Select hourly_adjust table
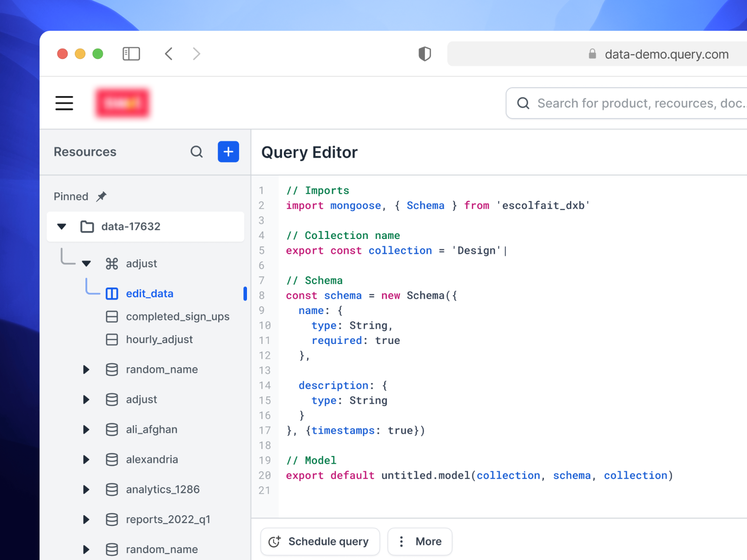 click(159, 340)
